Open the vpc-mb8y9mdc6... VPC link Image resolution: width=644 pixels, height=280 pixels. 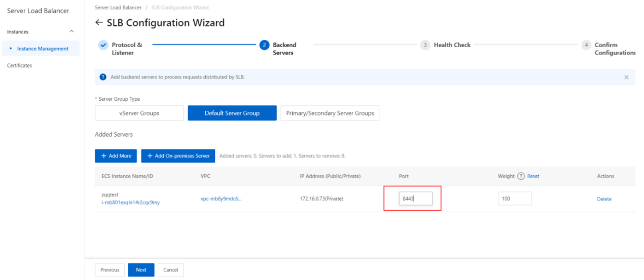pyautogui.click(x=221, y=199)
